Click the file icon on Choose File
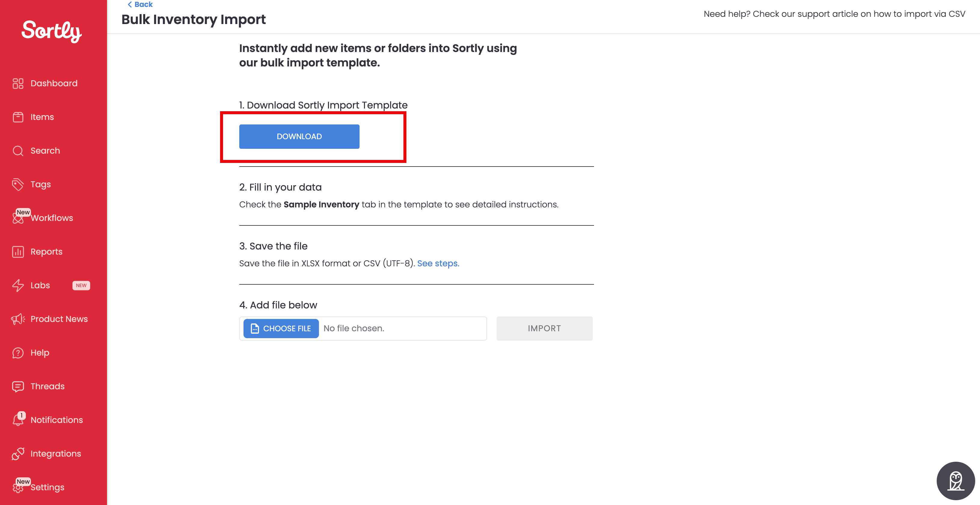980x505 pixels. pyautogui.click(x=255, y=329)
